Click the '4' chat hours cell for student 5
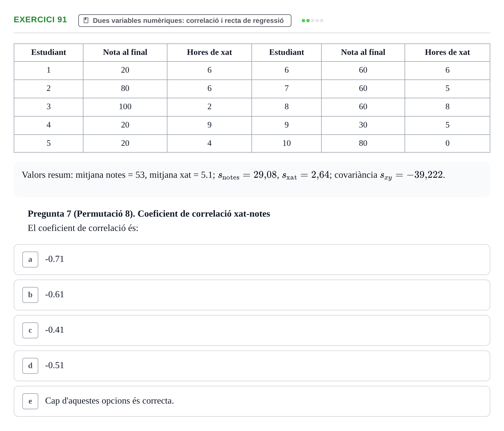The image size is (504, 431). click(209, 143)
